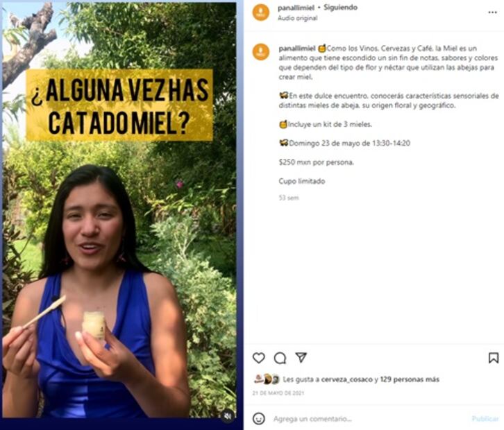Like the post with the heart icon

coord(258,358)
